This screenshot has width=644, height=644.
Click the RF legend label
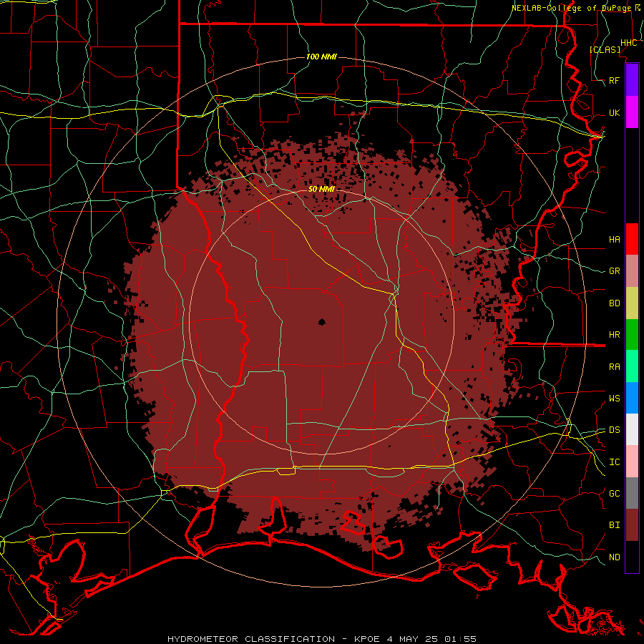(614, 80)
